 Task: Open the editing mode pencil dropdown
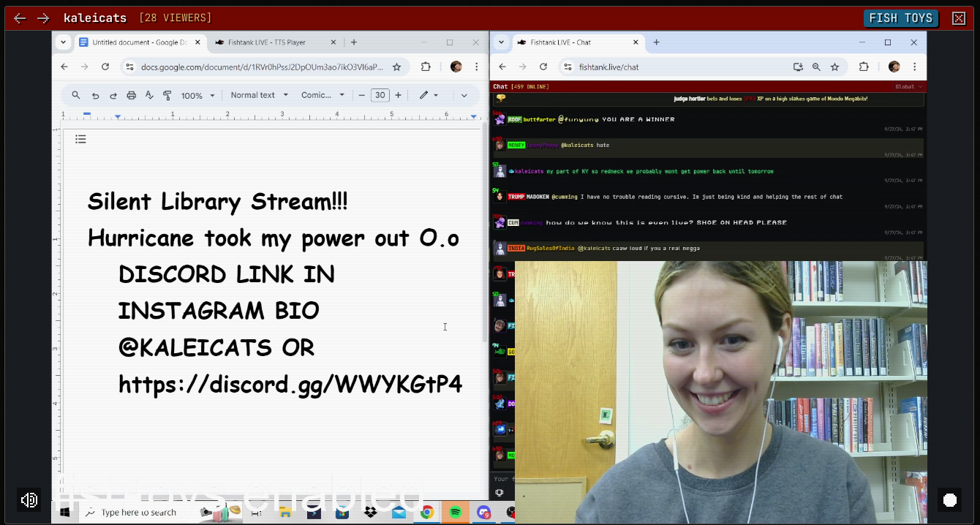point(429,95)
